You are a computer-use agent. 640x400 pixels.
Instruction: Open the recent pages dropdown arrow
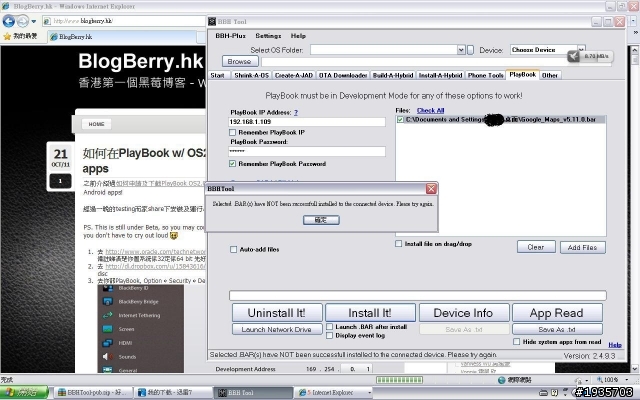(x=34, y=21)
